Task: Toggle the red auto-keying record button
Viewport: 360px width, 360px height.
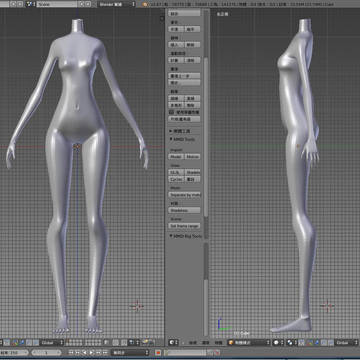Action: (158, 352)
